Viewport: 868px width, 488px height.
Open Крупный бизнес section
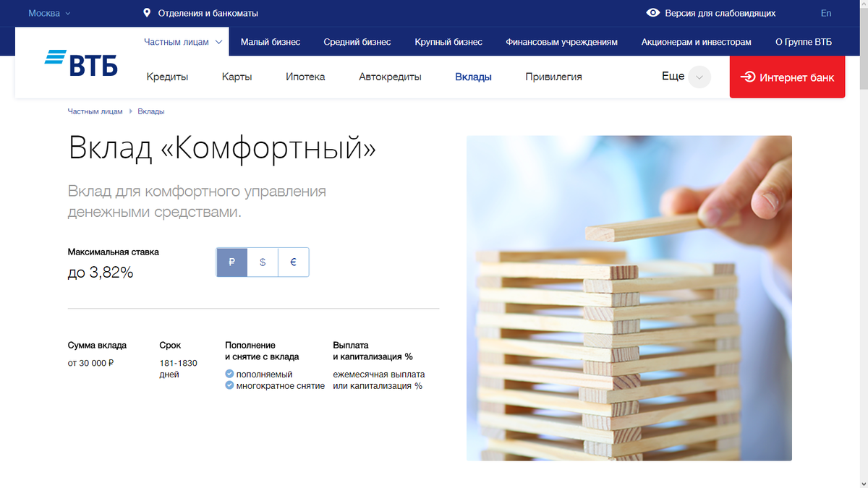448,42
